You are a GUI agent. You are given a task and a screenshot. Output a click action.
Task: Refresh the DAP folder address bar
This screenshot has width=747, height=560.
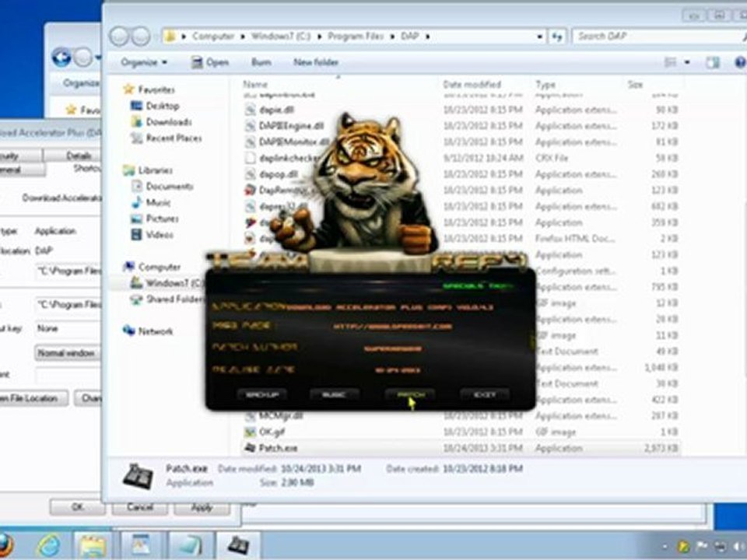coord(557,37)
